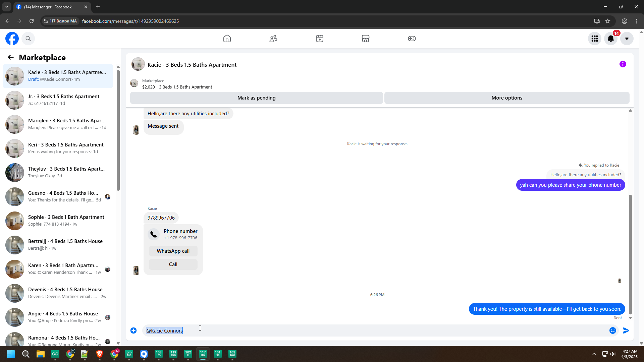This screenshot has width=644, height=362.
Task: Open File Explorer from the taskbar
Action: (x=41, y=354)
